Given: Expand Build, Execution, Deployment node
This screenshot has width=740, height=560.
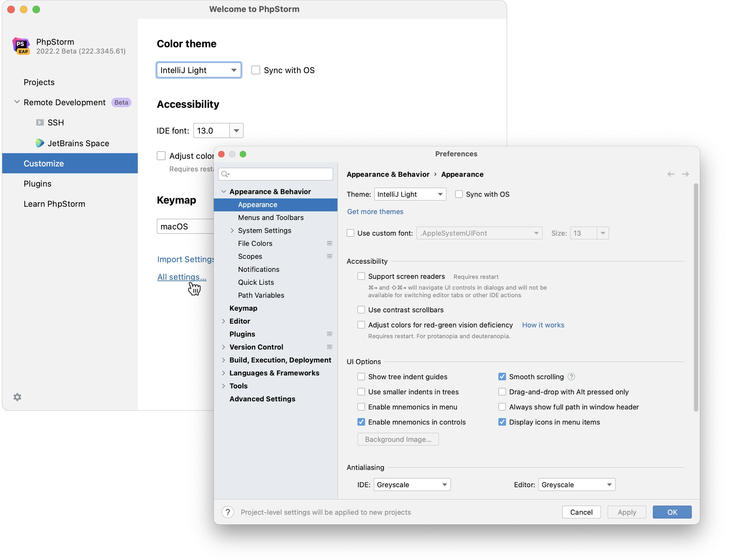Looking at the screenshot, I should click(x=224, y=360).
